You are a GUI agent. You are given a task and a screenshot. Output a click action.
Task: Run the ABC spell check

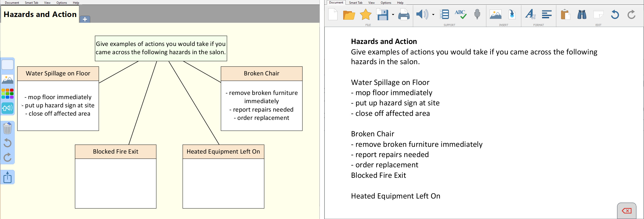[x=460, y=15]
